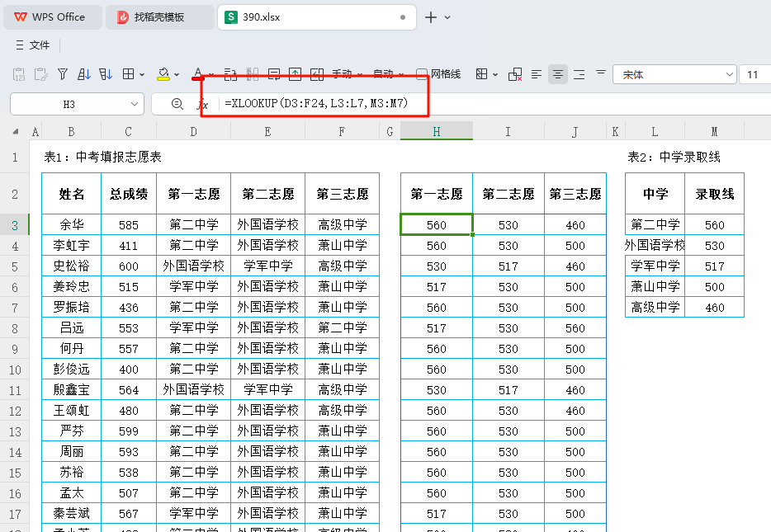771x532 pixels.
Task: Expand the fill color dropdown arrow
Action: (177, 75)
